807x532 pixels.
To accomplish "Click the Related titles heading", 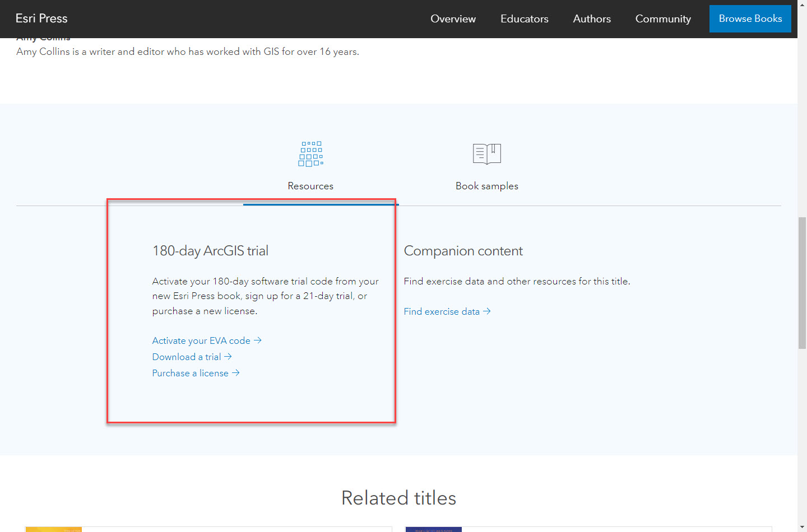I will click(x=399, y=498).
